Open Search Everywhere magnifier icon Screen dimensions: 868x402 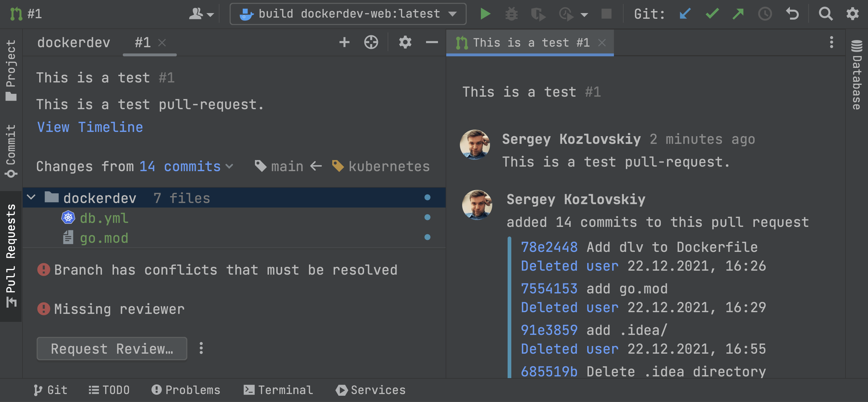coord(825,14)
